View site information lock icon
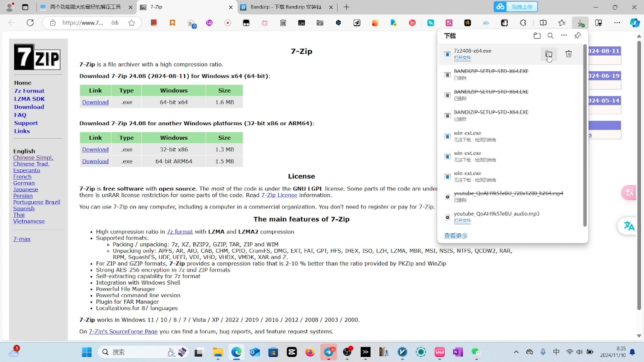Screen dimensions: 644x362 53,23
